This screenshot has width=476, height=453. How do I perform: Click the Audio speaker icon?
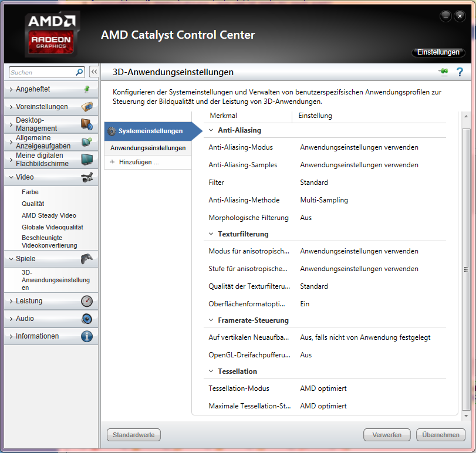(x=87, y=319)
